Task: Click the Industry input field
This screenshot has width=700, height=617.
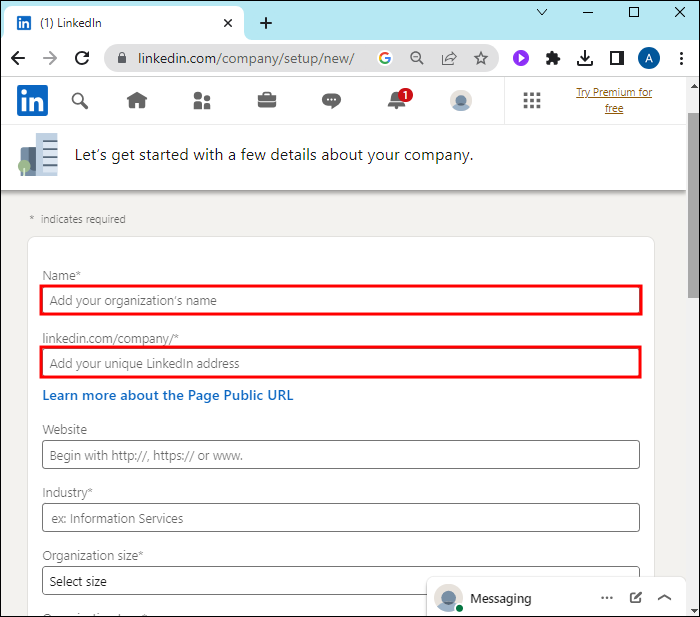Action: tap(341, 517)
